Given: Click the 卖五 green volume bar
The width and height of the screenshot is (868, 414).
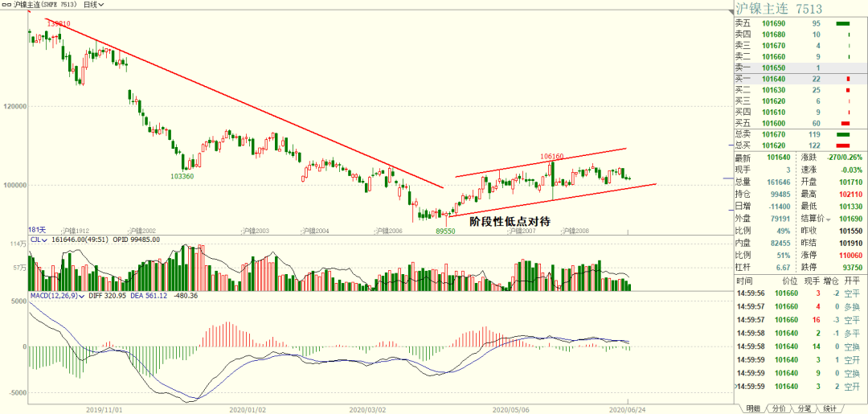Looking at the screenshot, I should click(842, 23).
